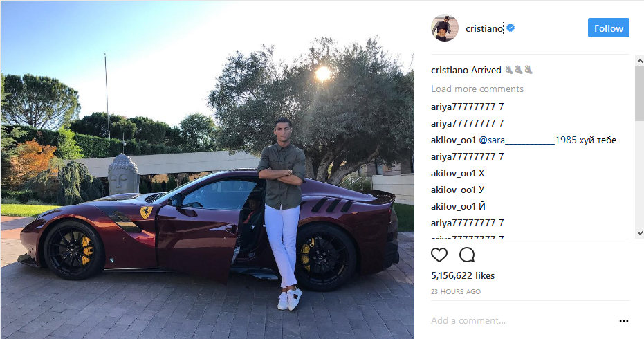Click the scroll-down arrow of the comments list
The image size is (644, 339).
[x=639, y=232]
